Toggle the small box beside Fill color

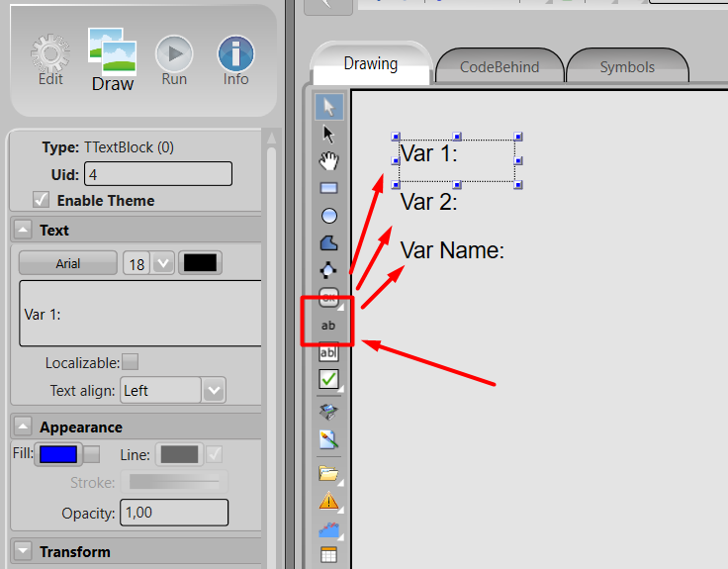coord(91,454)
